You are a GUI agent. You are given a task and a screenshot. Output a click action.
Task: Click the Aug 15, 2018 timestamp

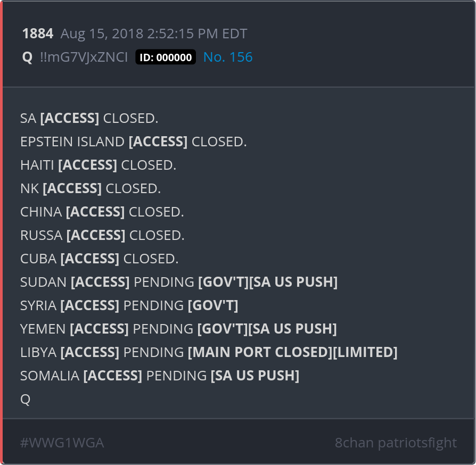[154, 34]
